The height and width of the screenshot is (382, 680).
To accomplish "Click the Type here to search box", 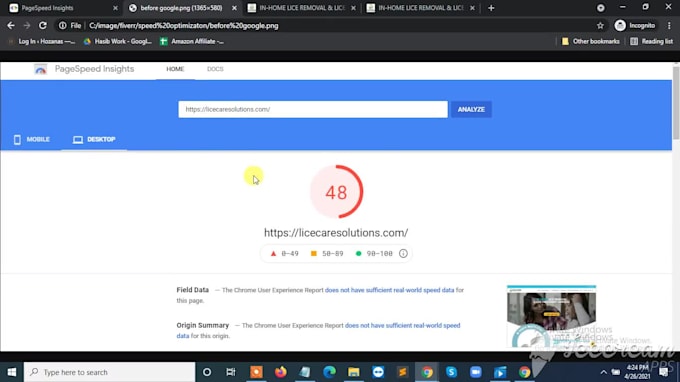I will [x=109, y=372].
